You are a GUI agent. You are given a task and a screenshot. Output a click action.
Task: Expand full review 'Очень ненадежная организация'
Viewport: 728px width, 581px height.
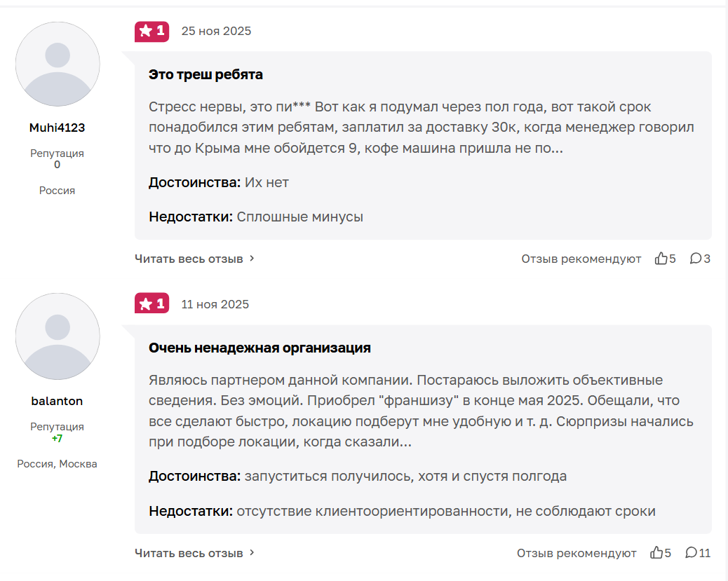(x=194, y=553)
